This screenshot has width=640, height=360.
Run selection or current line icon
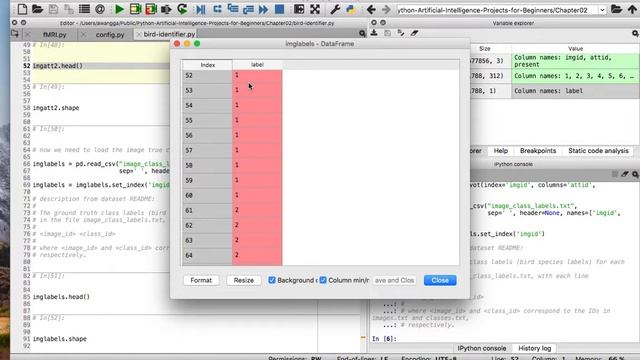point(166,9)
